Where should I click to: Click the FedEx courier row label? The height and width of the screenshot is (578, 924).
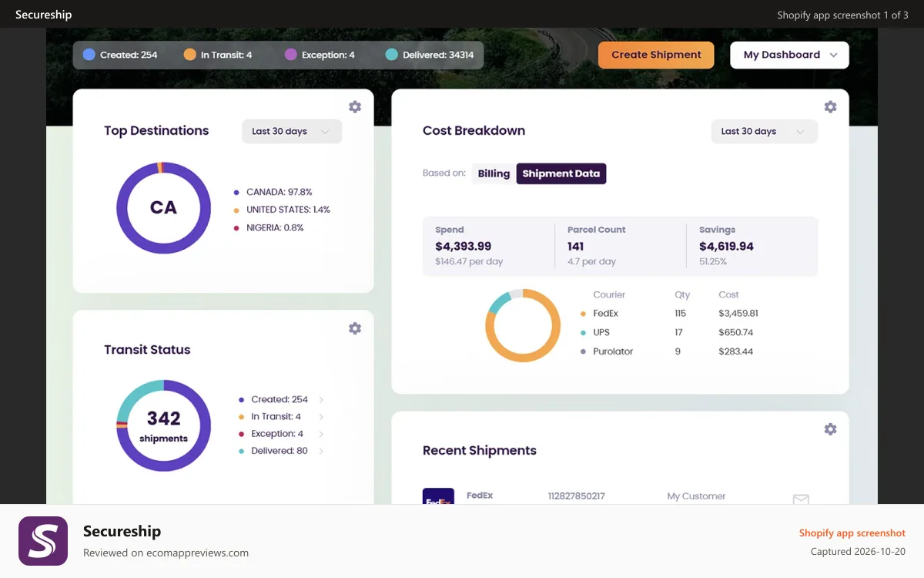click(x=605, y=314)
